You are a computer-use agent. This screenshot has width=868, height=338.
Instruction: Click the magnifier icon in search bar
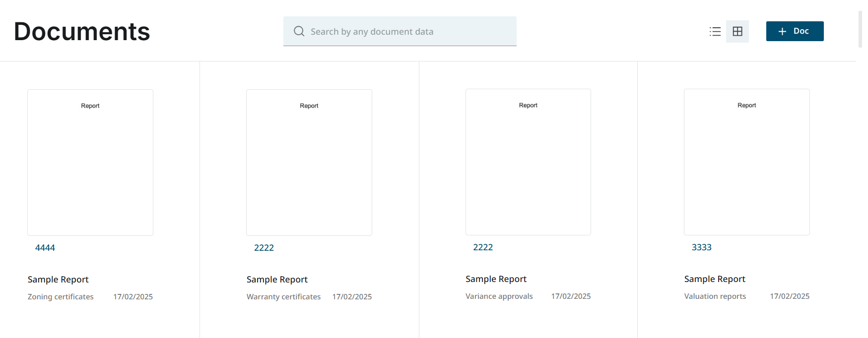tap(299, 31)
